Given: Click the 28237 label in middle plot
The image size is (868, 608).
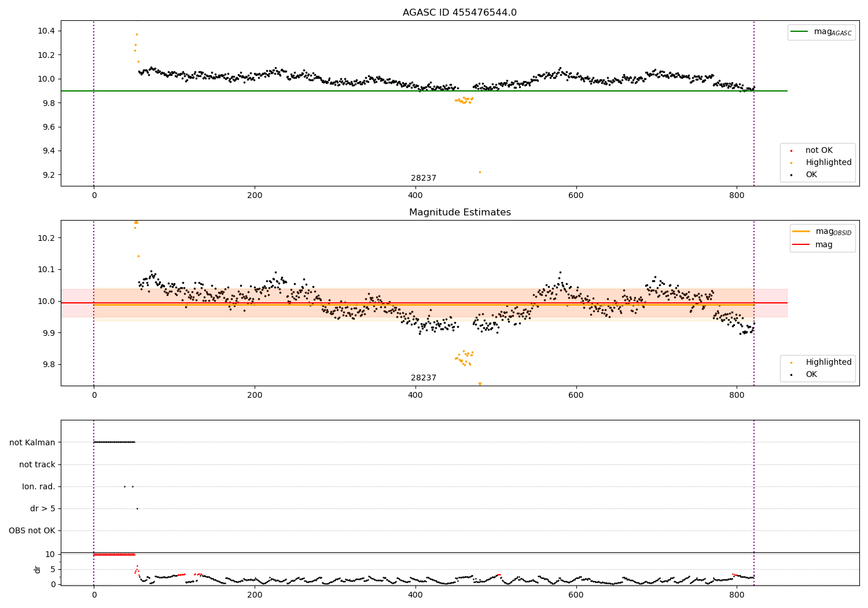Looking at the screenshot, I should [x=424, y=378].
